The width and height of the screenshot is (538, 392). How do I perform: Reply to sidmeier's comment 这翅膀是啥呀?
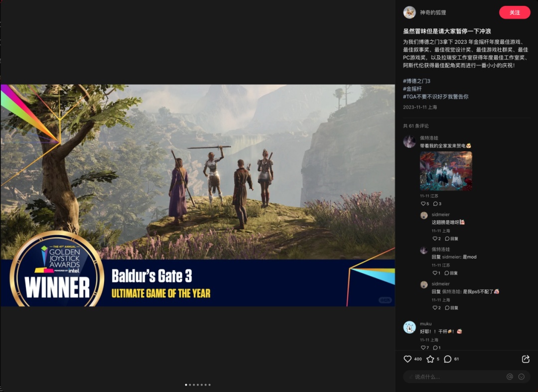[x=451, y=239]
